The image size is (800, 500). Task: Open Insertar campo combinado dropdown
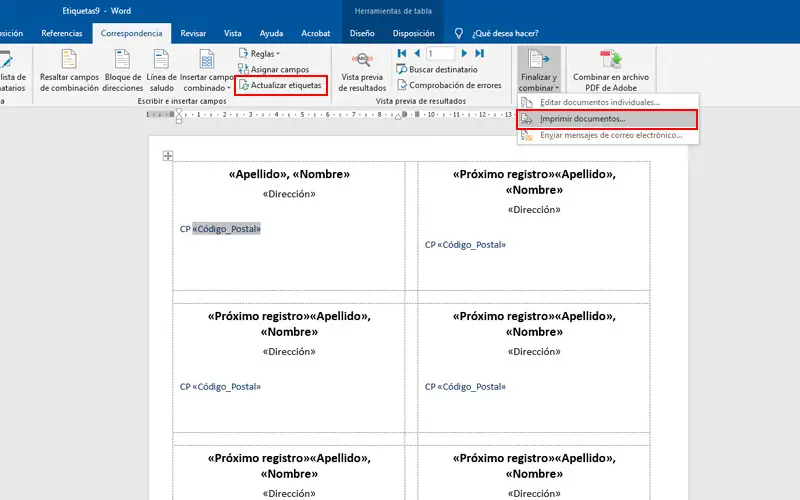tap(207, 70)
